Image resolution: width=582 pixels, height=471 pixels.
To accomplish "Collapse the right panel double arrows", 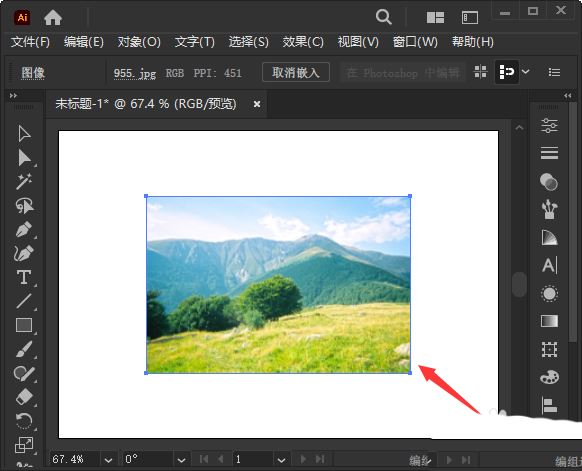I will (x=568, y=96).
